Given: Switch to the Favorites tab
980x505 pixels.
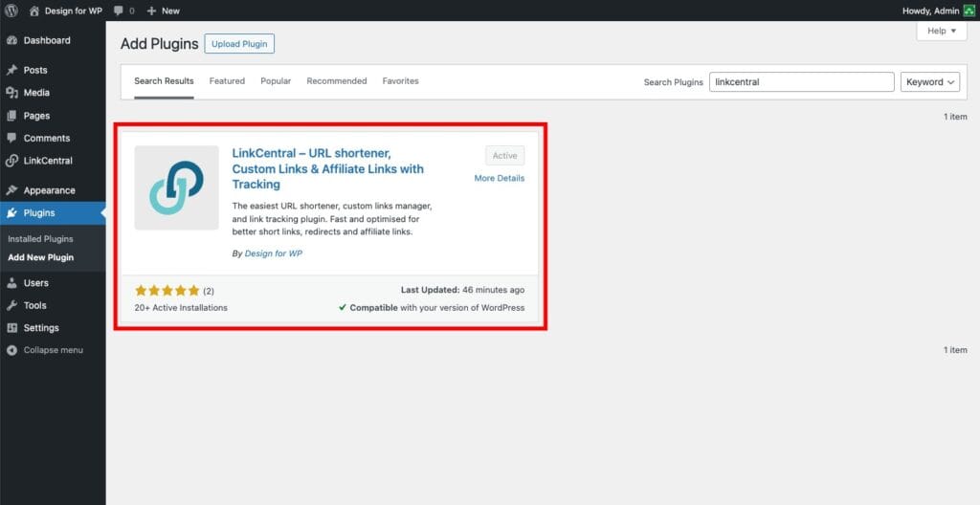Looking at the screenshot, I should pyautogui.click(x=401, y=81).
